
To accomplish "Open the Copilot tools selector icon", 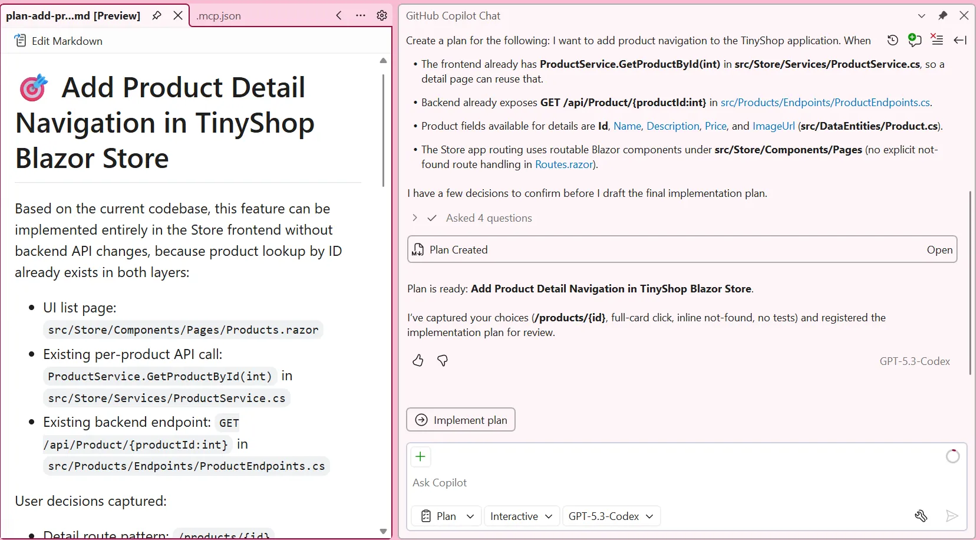I will click(921, 516).
